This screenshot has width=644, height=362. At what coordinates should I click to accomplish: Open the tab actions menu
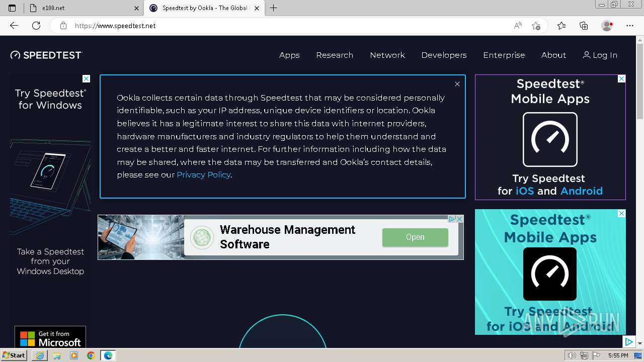click(12, 8)
